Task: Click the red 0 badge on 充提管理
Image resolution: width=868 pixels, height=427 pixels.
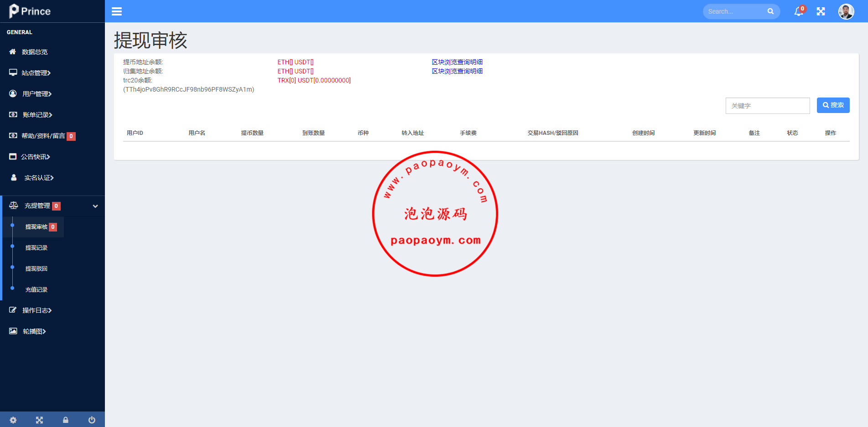Action: [x=56, y=206]
